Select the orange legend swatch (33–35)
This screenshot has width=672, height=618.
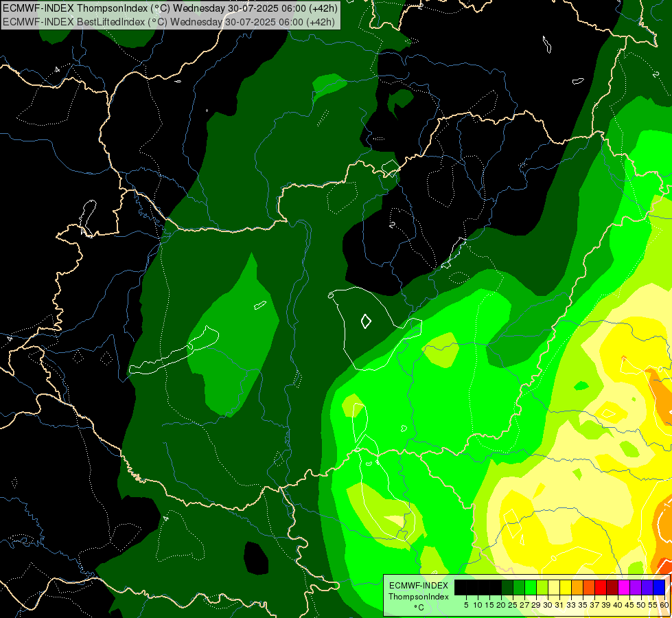pyautogui.click(x=577, y=588)
